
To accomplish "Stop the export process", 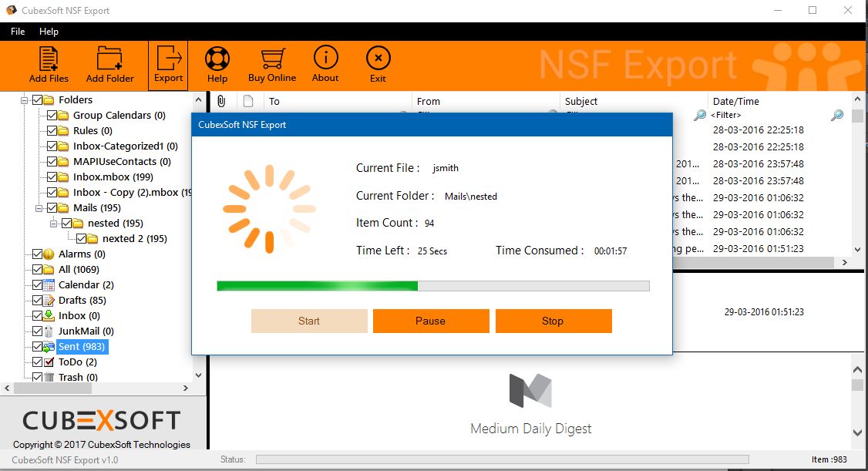I will coord(553,321).
